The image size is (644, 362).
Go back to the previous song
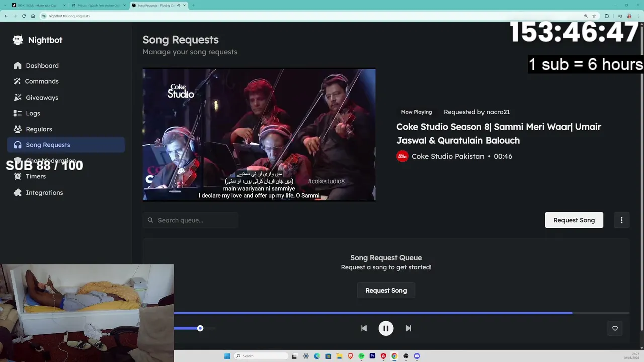[364, 328]
